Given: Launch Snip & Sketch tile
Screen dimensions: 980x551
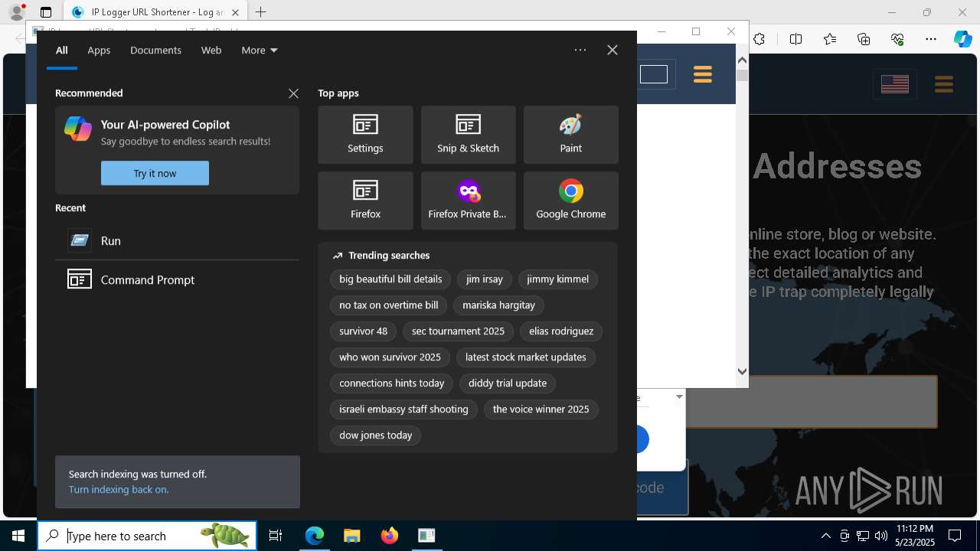Looking at the screenshot, I should (x=468, y=135).
